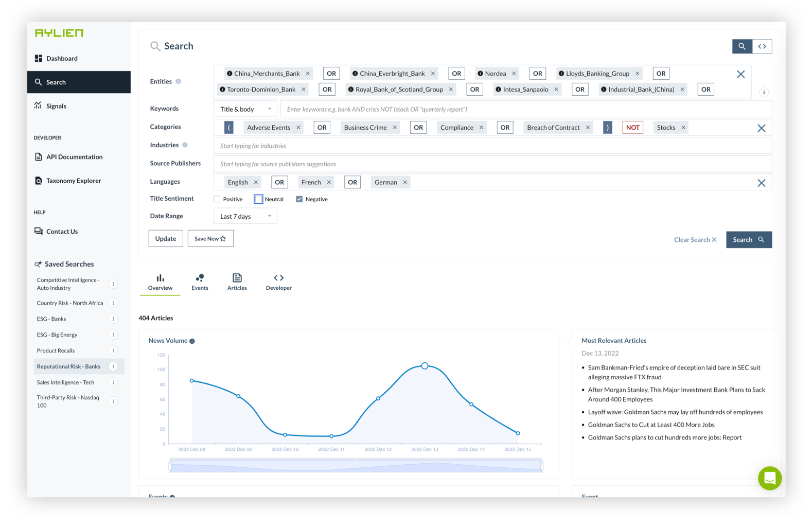The height and width of the screenshot is (527, 812).
Task: Click the Source Publishers input field
Action: coord(493,164)
